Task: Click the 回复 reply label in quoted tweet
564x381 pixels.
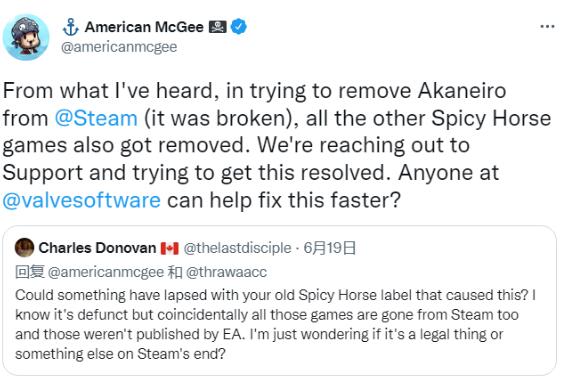Action: tap(30, 272)
